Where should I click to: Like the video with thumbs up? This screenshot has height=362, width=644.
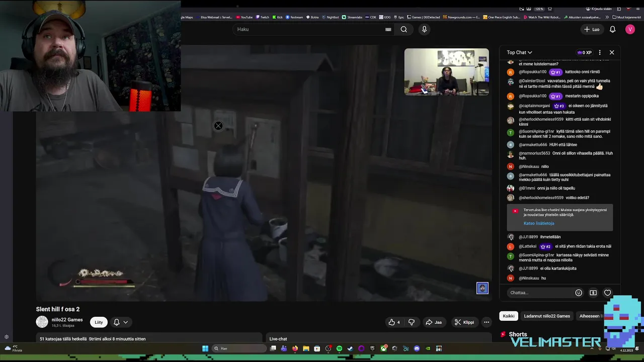[x=394, y=322]
